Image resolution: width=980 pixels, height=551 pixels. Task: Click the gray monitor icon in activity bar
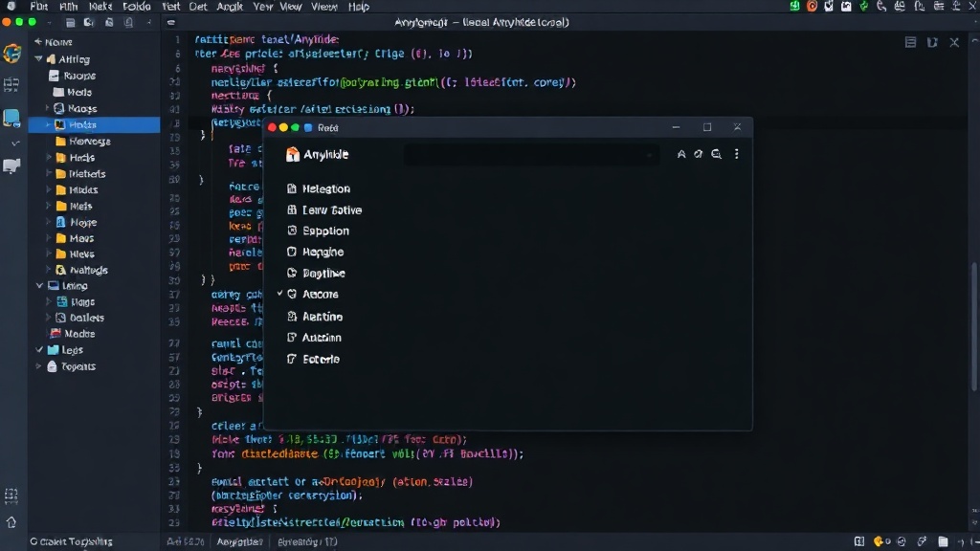[x=11, y=166]
